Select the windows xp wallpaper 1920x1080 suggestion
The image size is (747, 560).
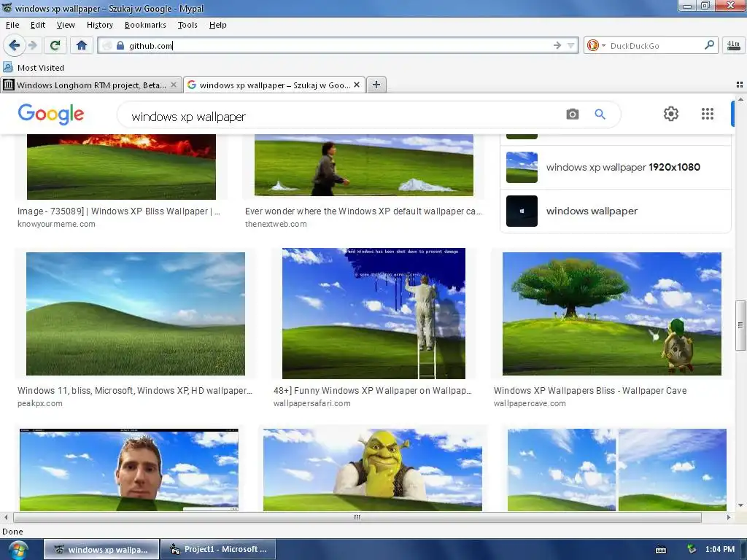coord(616,167)
